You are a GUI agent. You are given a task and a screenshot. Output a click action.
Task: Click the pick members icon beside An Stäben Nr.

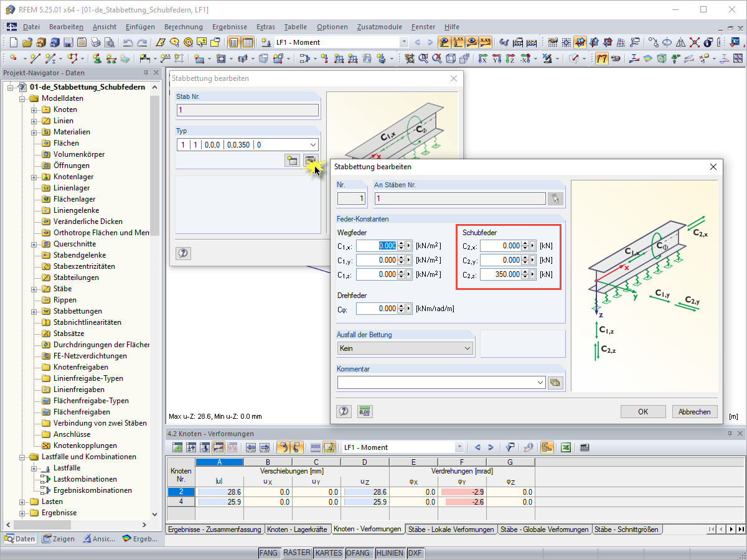coord(555,198)
